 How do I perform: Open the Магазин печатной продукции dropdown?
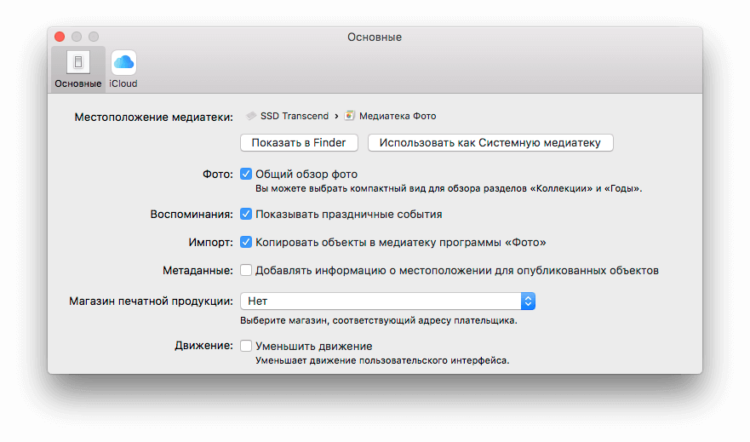[387, 301]
